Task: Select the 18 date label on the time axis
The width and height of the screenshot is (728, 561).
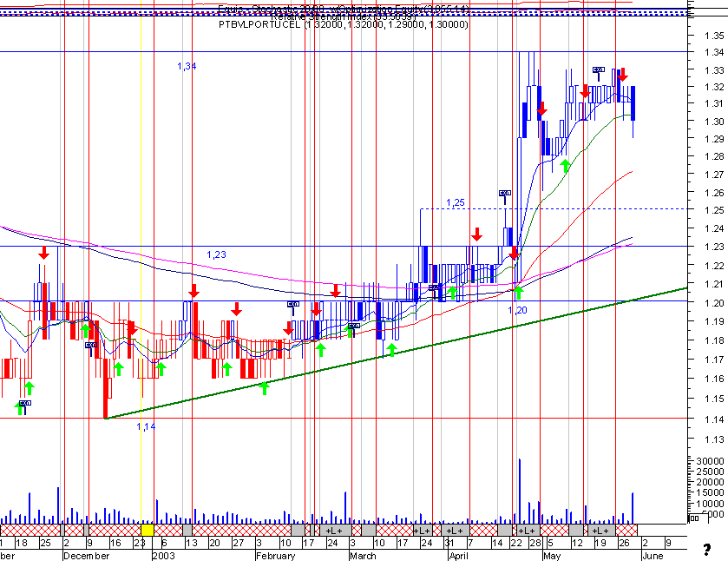Action: click(22, 543)
